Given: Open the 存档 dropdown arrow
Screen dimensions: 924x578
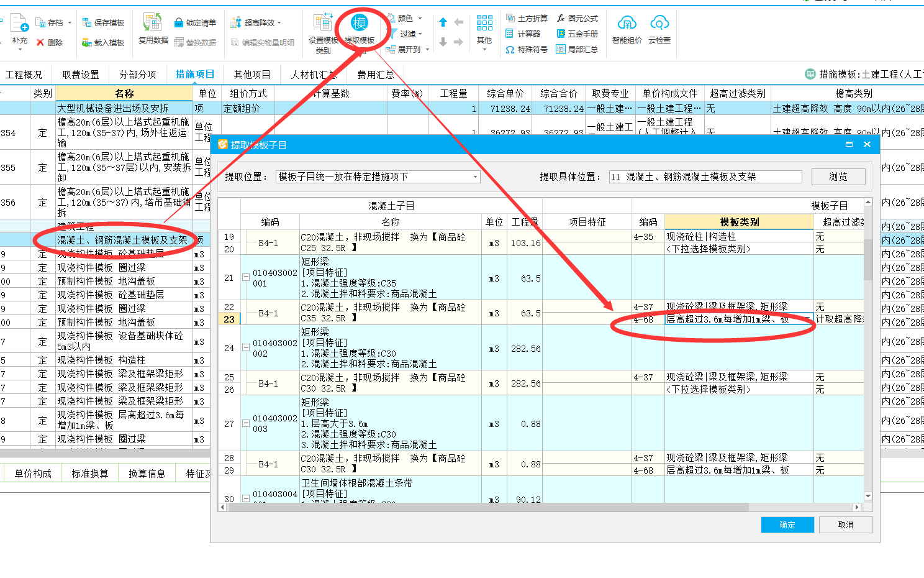Looking at the screenshot, I should click(x=70, y=23).
